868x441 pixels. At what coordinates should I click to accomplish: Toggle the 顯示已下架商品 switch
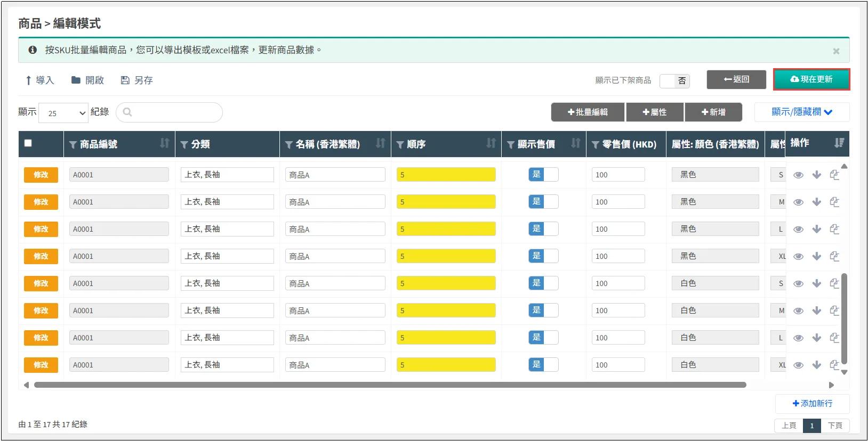(674, 81)
